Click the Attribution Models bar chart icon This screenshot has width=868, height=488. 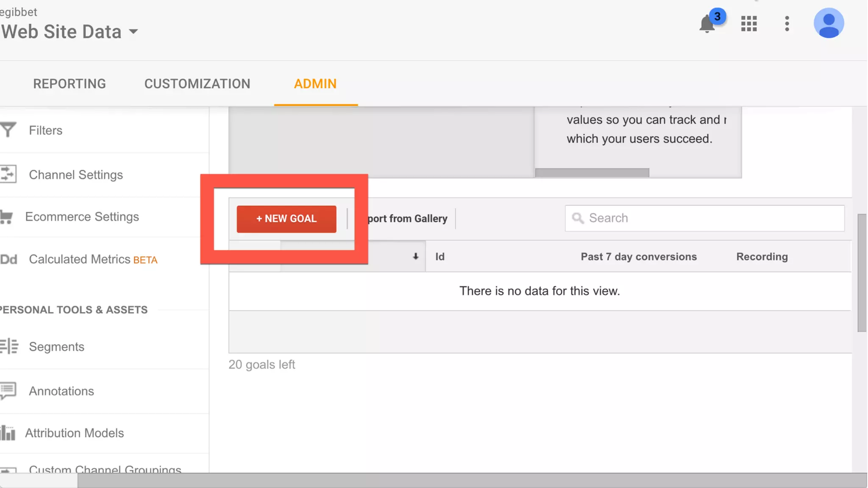point(8,433)
